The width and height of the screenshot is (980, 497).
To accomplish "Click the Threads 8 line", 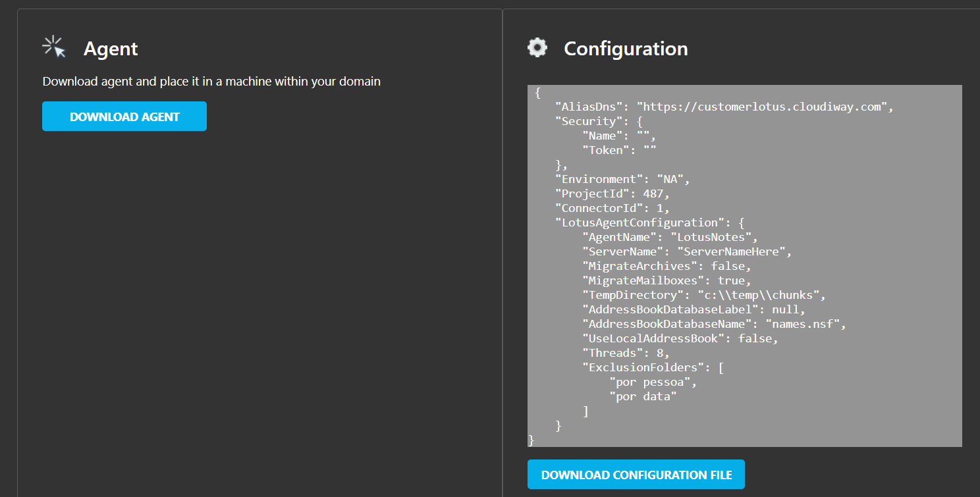I will [626, 353].
